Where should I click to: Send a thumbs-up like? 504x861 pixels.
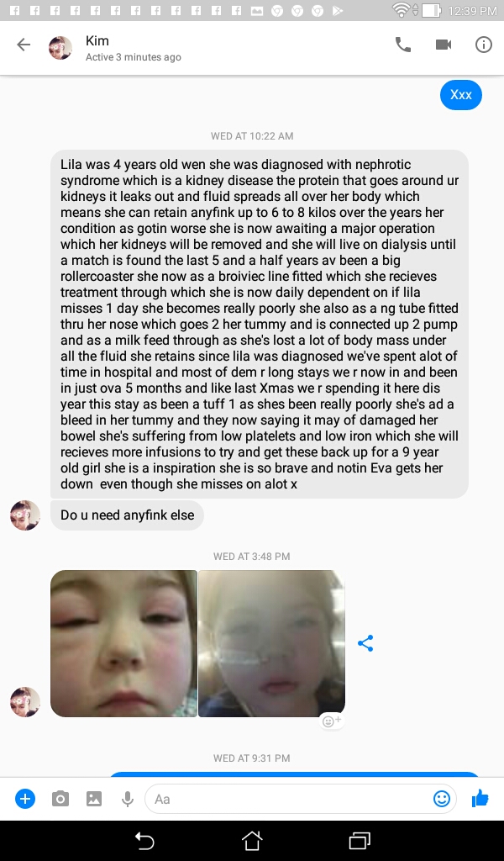click(480, 799)
